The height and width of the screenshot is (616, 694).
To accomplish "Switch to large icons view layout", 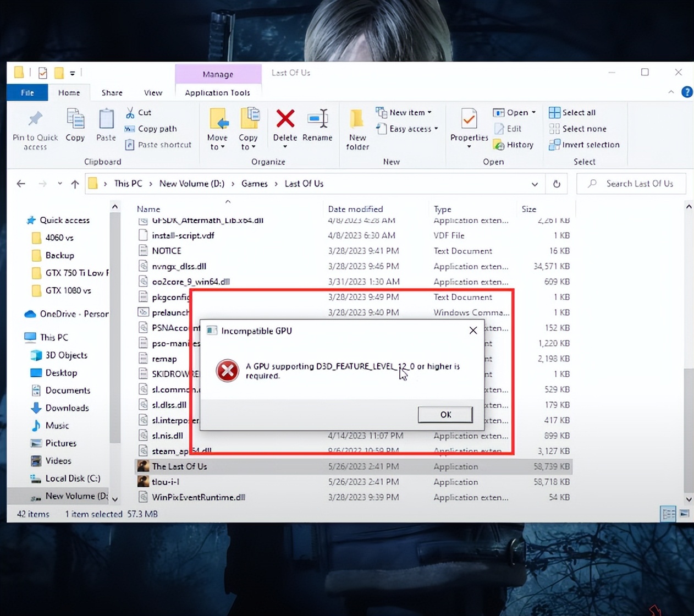I will click(684, 514).
